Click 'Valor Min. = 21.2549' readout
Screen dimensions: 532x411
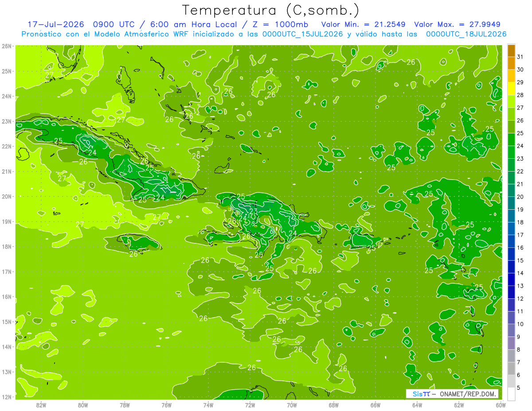pos(363,24)
